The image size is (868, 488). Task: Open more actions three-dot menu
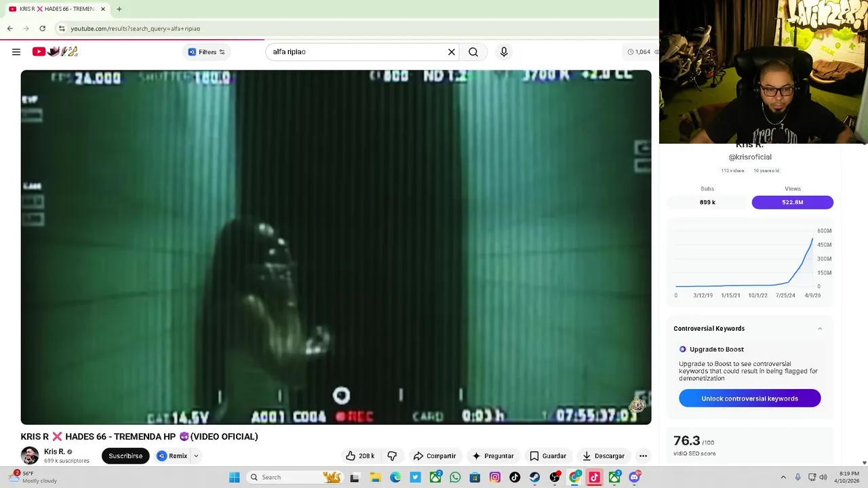tap(643, 456)
